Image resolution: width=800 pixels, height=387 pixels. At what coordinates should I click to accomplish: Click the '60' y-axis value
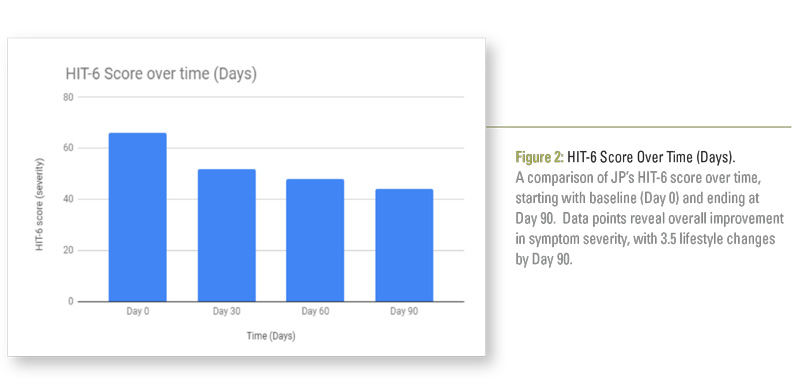[68, 148]
